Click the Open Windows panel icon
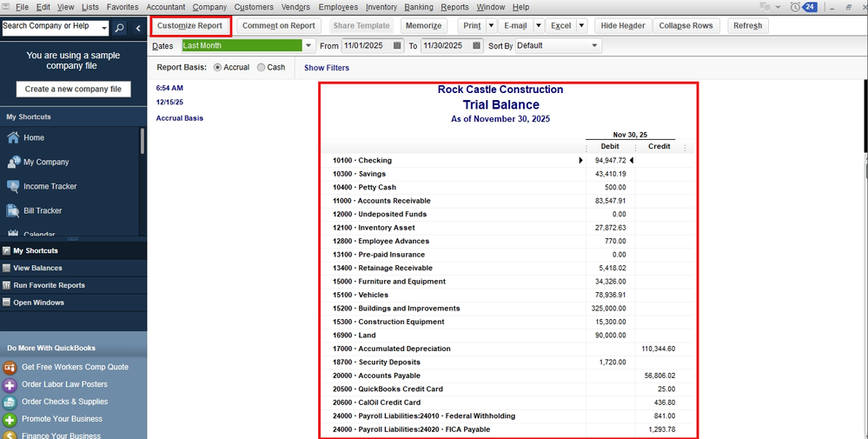 7,303
